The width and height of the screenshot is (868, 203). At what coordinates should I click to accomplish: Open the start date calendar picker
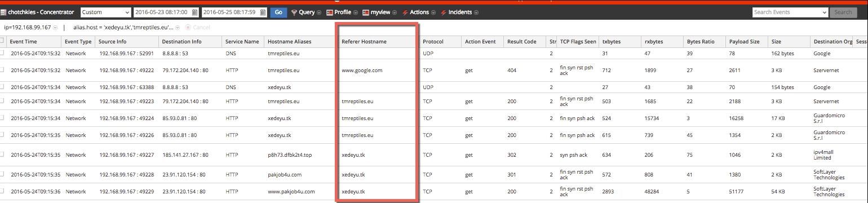[194, 12]
